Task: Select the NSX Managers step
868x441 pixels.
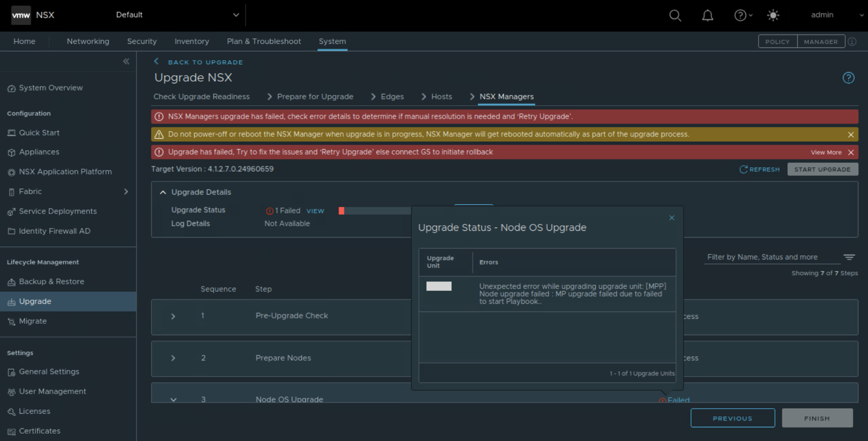Action: (506, 97)
